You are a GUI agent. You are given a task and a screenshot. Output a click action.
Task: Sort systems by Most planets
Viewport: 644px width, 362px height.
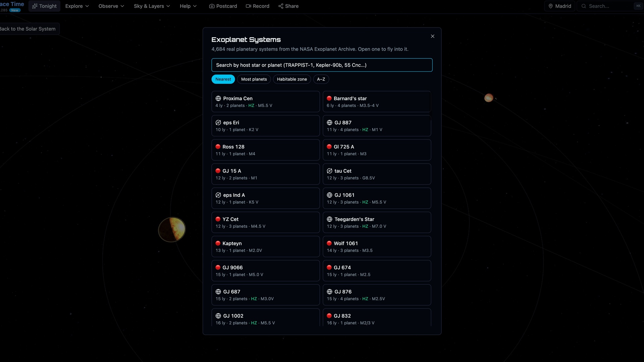(x=254, y=79)
